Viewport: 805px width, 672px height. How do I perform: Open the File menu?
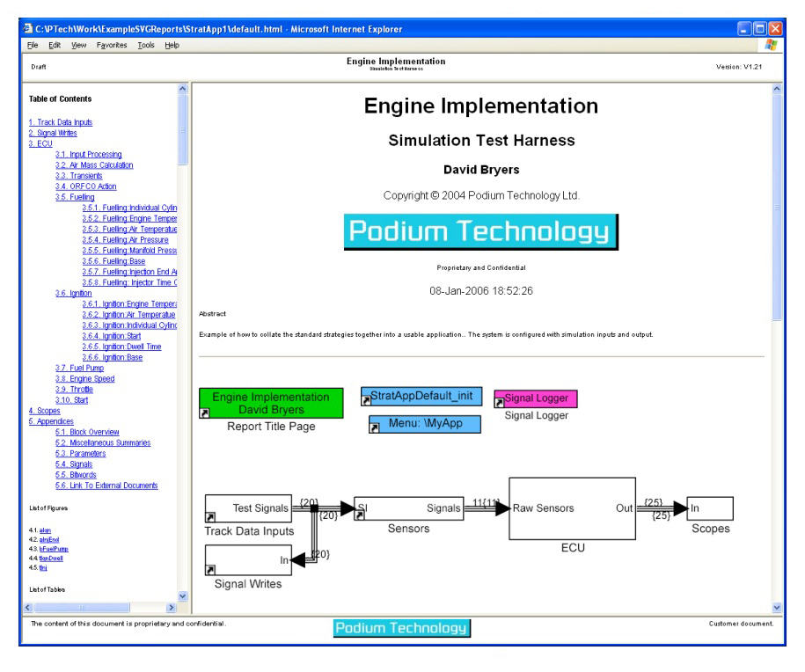(x=33, y=45)
